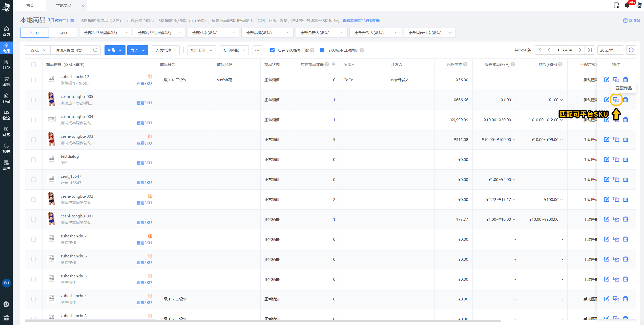The image size is (644, 325).
Task: Select the ceshi-tongbu-004 row checkbox
Action: point(33,120)
